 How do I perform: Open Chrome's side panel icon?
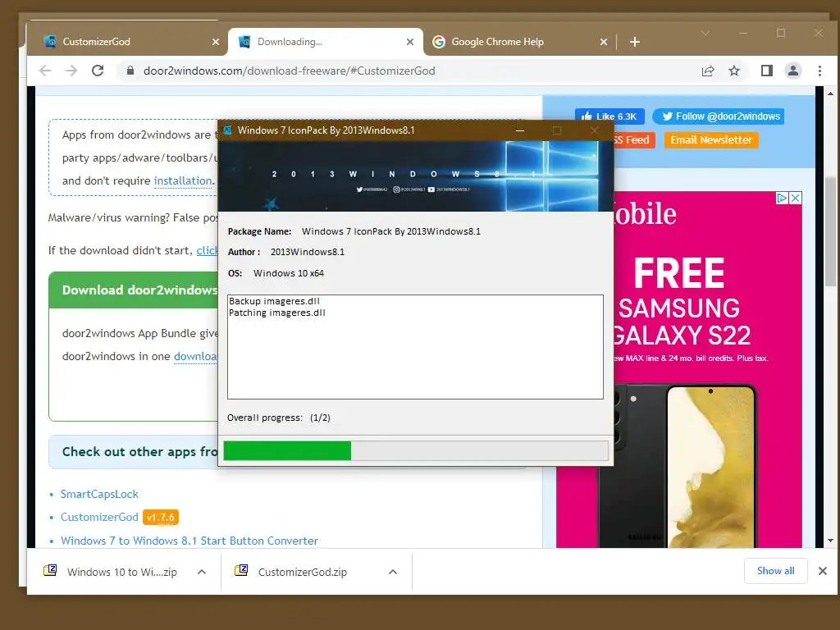pyautogui.click(x=767, y=71)
